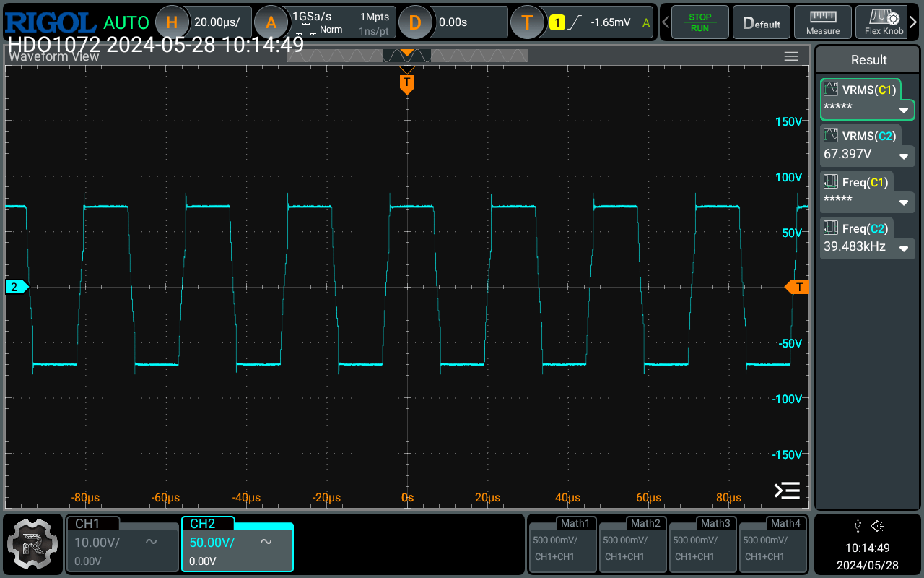Click CH1 10.00V/ vertical scale

coord(97,542)
